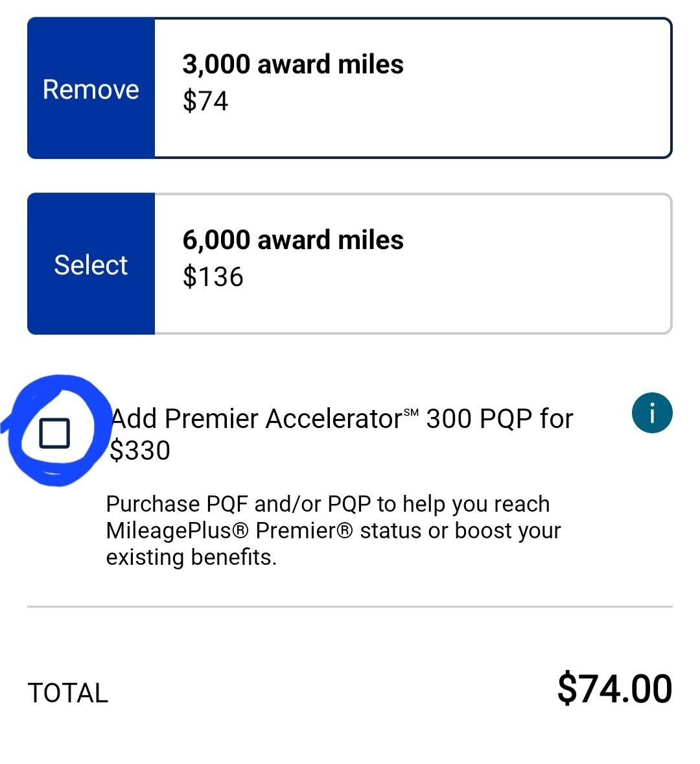Enable the Premier Accelerator checkbox
This screenshot has width=700, height=764.
click(54, 433)
